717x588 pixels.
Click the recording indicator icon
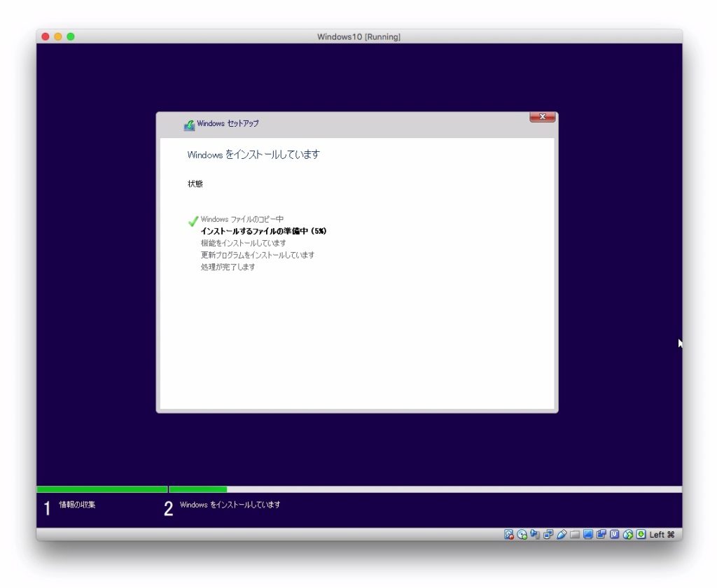(601, 534)
